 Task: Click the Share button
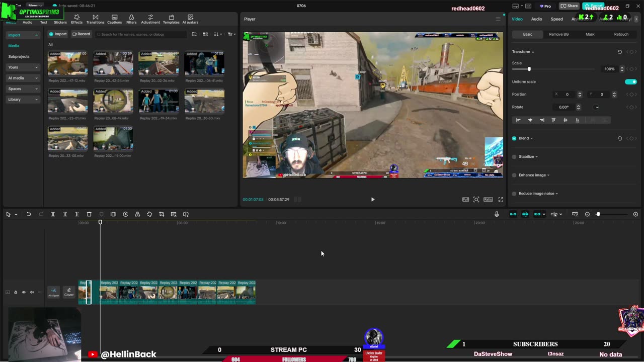(x=570, y=6)
